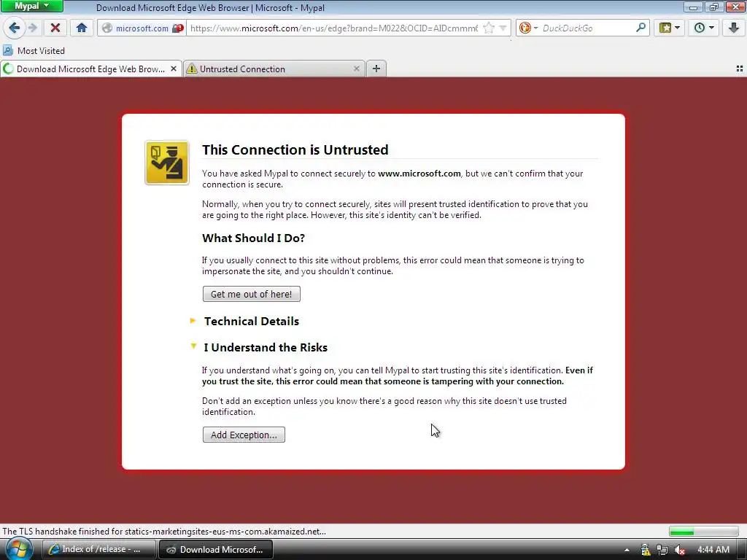Click the muted volume tray icon

[680, 550]
